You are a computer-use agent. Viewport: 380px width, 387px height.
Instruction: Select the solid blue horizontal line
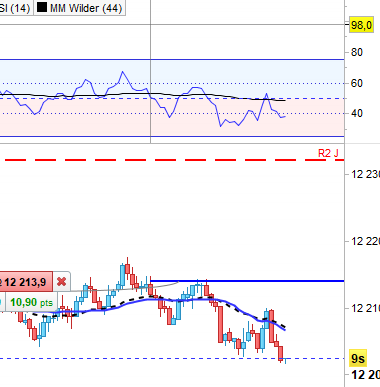247,281
